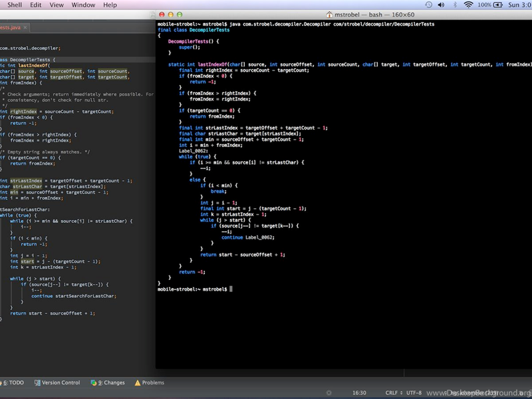Click 'continue startSearchForLastChar;' in the editor
This screenshot has height=399, width=532.
74,296
